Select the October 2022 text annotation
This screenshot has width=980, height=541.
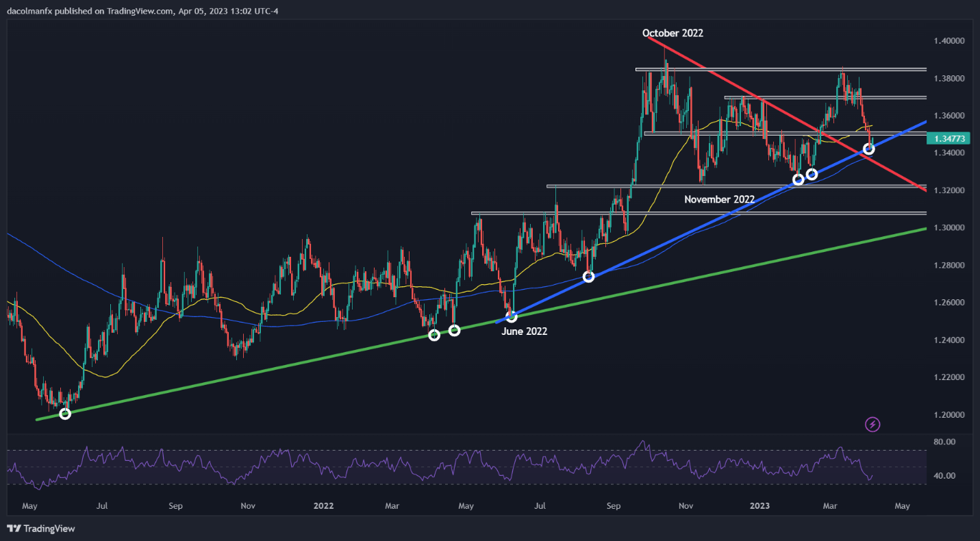point(673,33)
